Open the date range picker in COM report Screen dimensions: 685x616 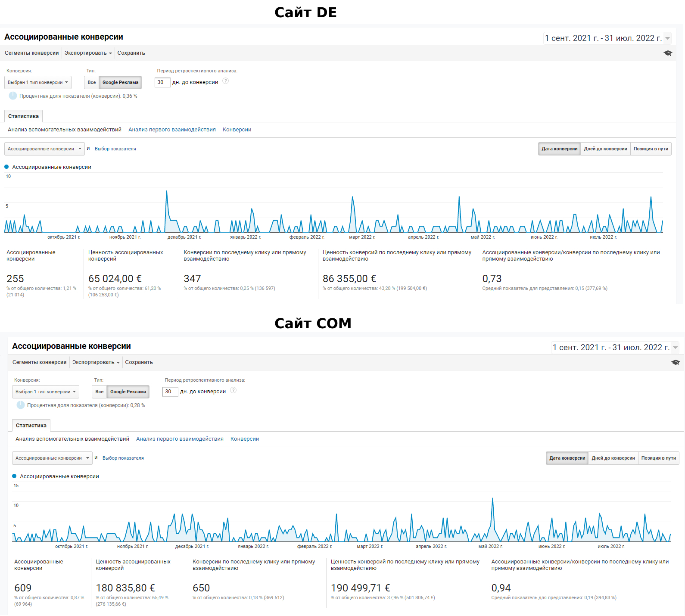tap(615, 347)
